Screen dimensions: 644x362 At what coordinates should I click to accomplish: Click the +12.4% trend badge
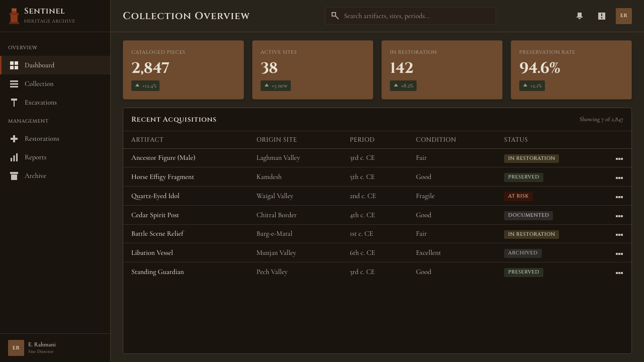tap(145, 86)
